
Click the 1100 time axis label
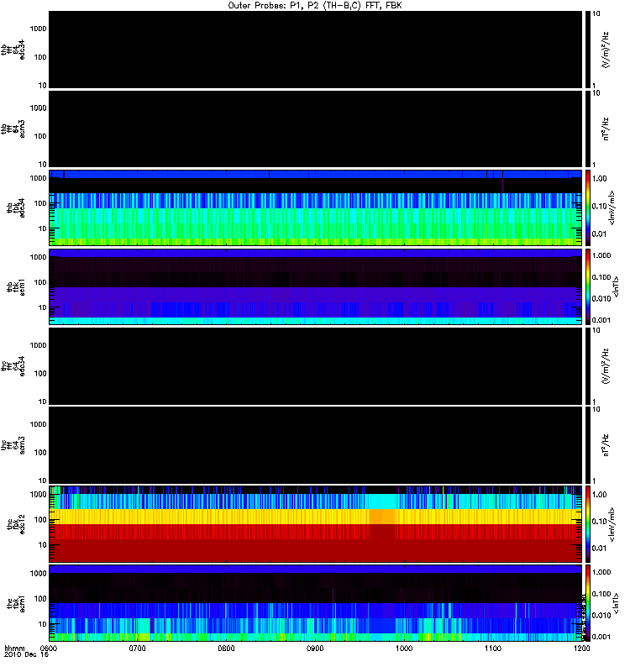coord(493,648)
